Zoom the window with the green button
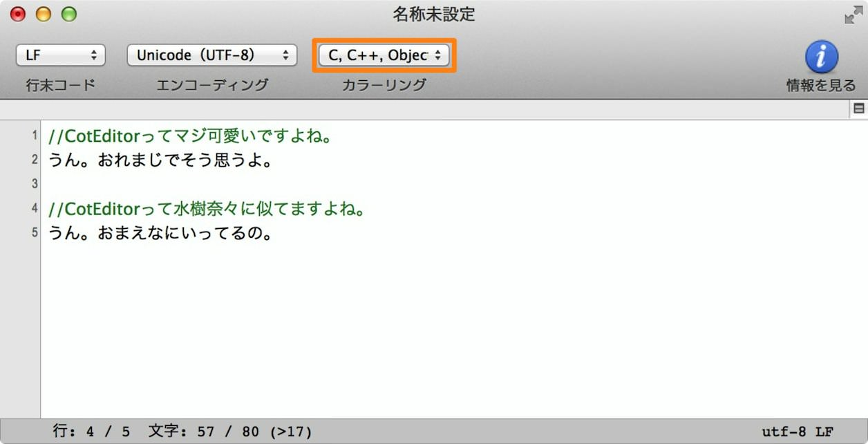 tap(69, 15)
